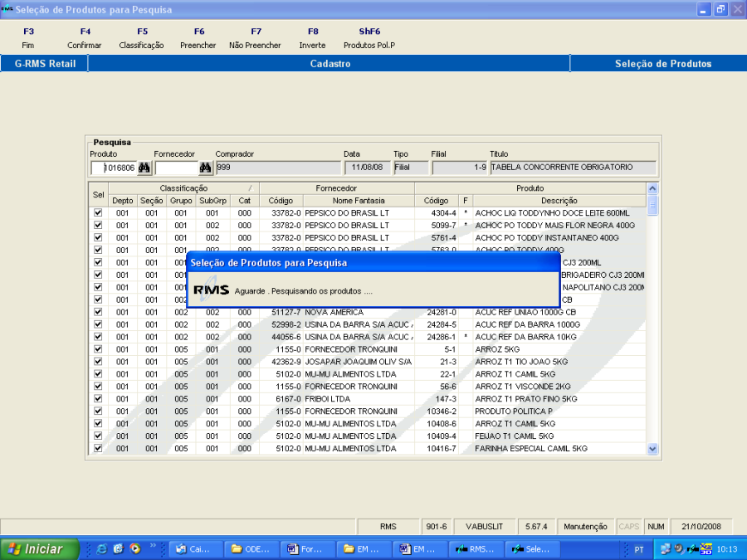
Task: Open the Fornecedor search binoculars icon
Action: pyautogui.click(x=205, y=168)
